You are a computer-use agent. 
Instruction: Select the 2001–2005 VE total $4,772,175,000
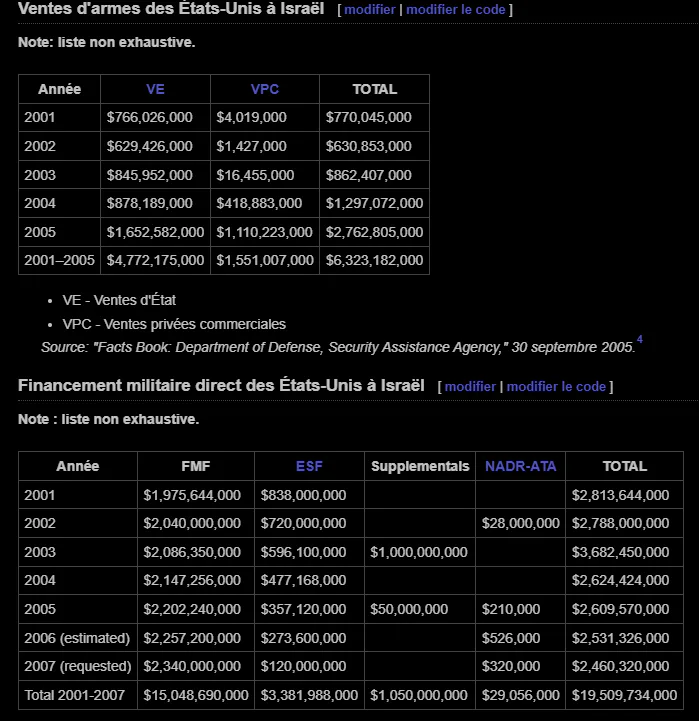click(155, 260)
